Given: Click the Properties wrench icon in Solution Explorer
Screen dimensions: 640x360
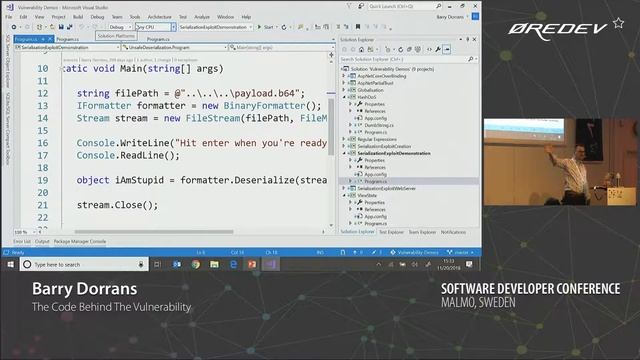Looking at the screenshot, I should 438,49.
